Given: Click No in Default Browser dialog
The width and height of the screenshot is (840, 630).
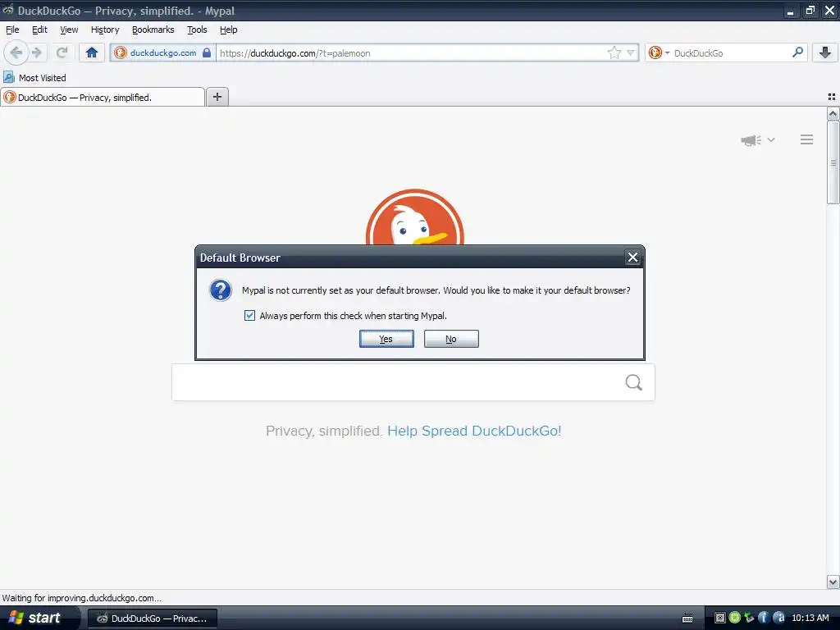Looking at the screenshot, I should point(451,339).
